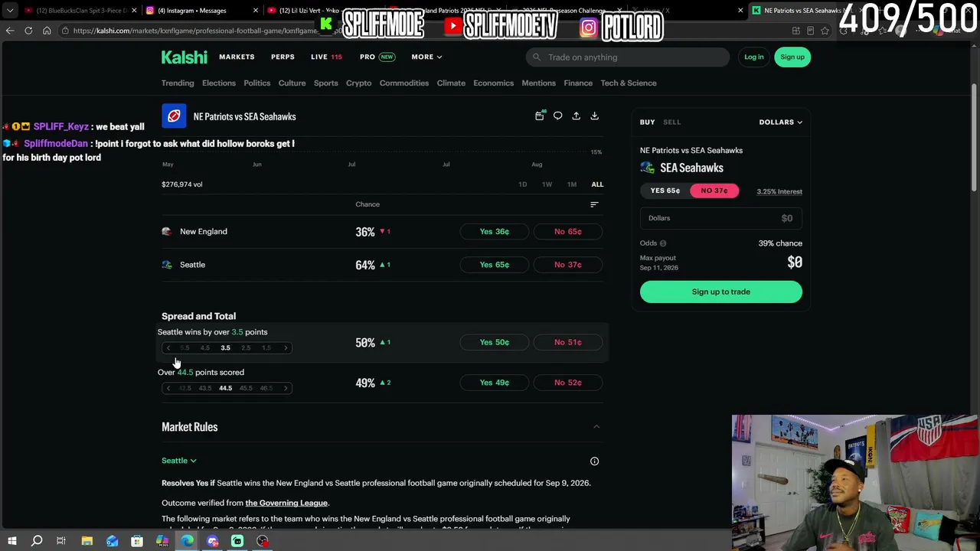This screenshot has height=551, width=980.
Task: Click the Dollars amount input field
Action: pos(721,218)
